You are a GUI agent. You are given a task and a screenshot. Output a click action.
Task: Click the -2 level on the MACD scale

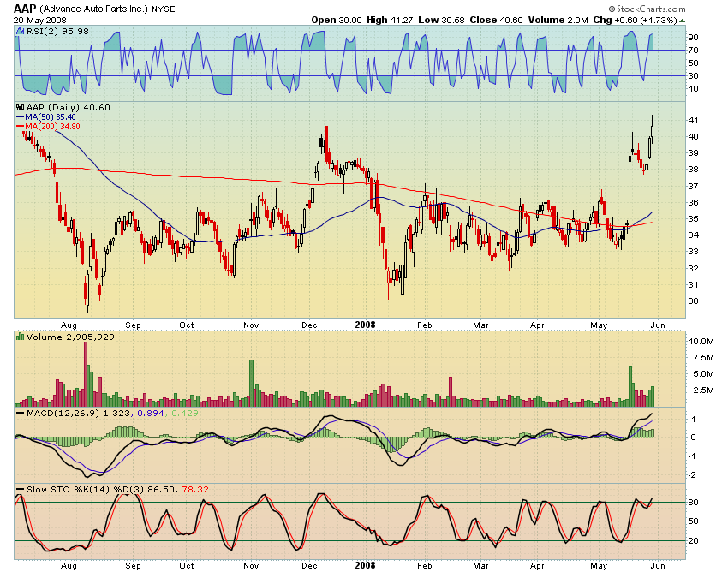[692, 475]
